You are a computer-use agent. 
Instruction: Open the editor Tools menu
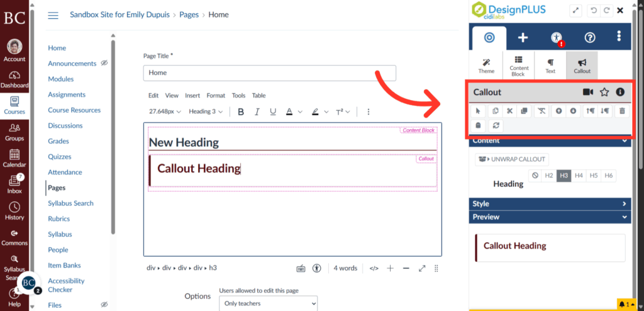[x=238, y=96]
